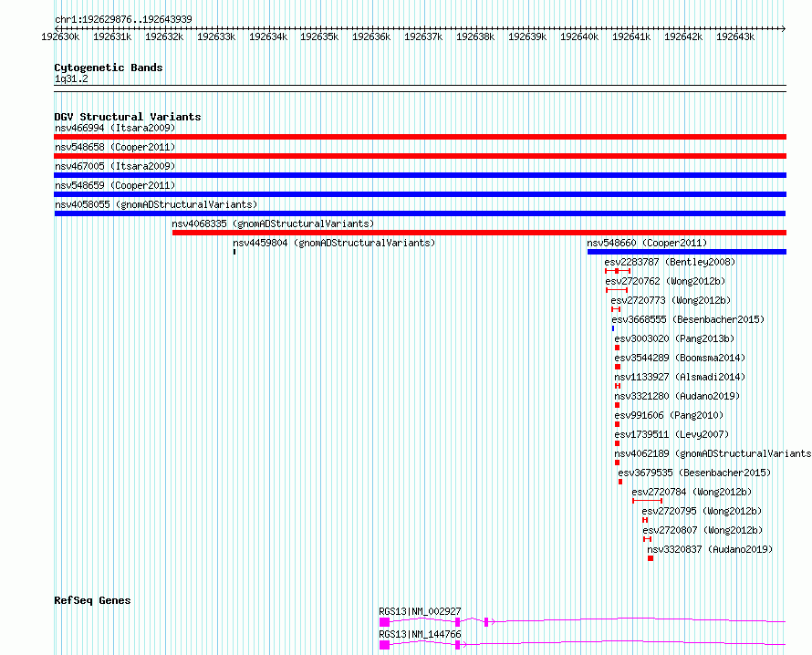812x655 pixels.
Task: Click RGS13|NM_002927 transcript label
Action: pyautogui.click(x=420, y=611)
